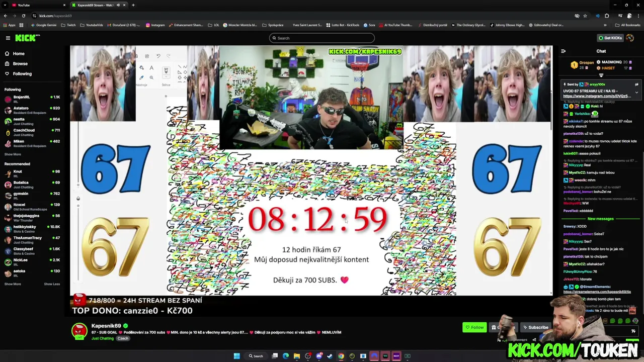
Task: Open gymskin in Recommended list
Action: pos(32,196)
